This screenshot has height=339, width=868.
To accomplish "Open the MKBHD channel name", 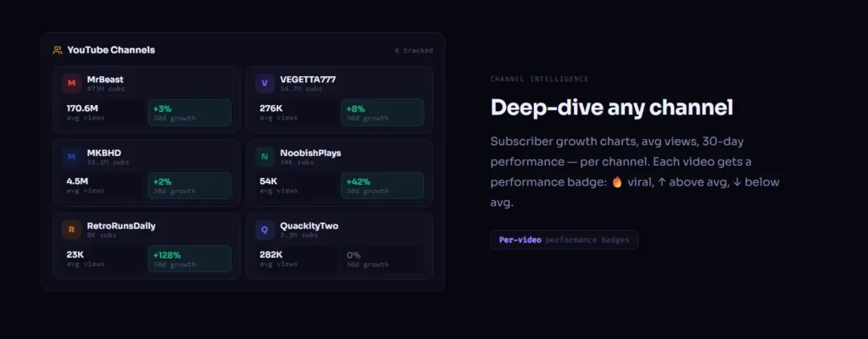I will point(104,153).
